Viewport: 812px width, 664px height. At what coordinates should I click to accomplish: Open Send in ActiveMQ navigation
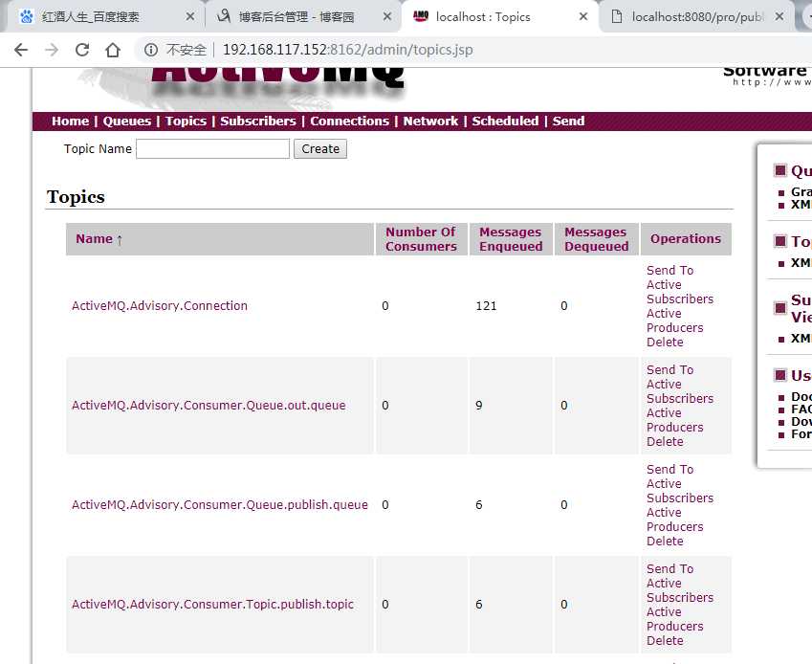tap(568, 122)
